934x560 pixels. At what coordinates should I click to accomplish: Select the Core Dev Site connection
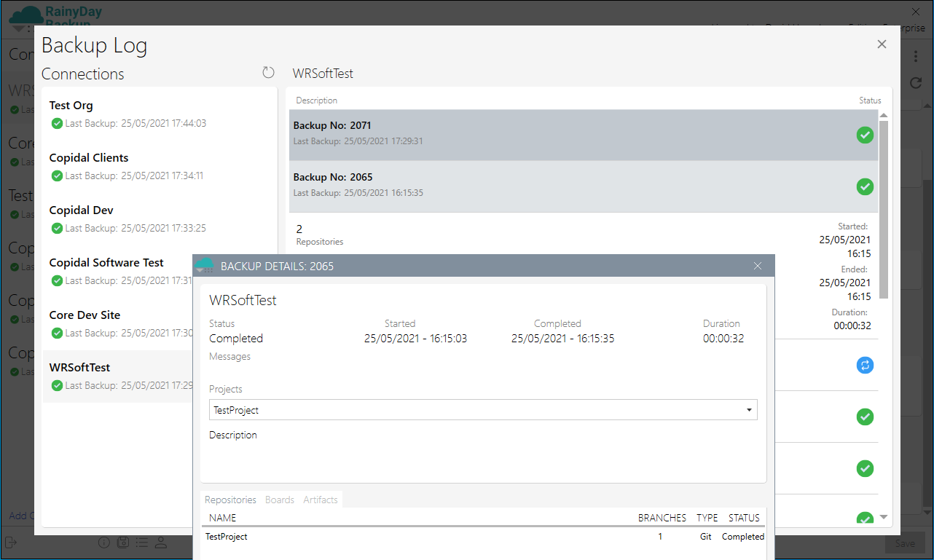(x=119, y=324)
